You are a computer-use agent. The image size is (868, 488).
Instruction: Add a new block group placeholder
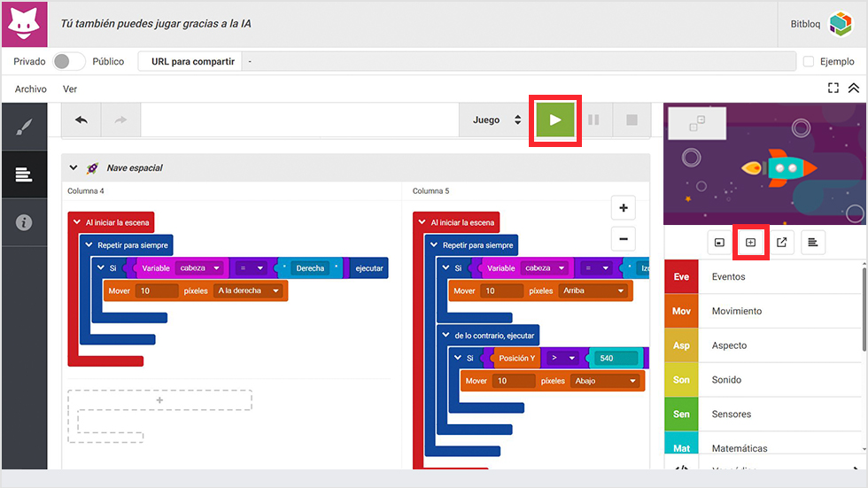[159, 400]
